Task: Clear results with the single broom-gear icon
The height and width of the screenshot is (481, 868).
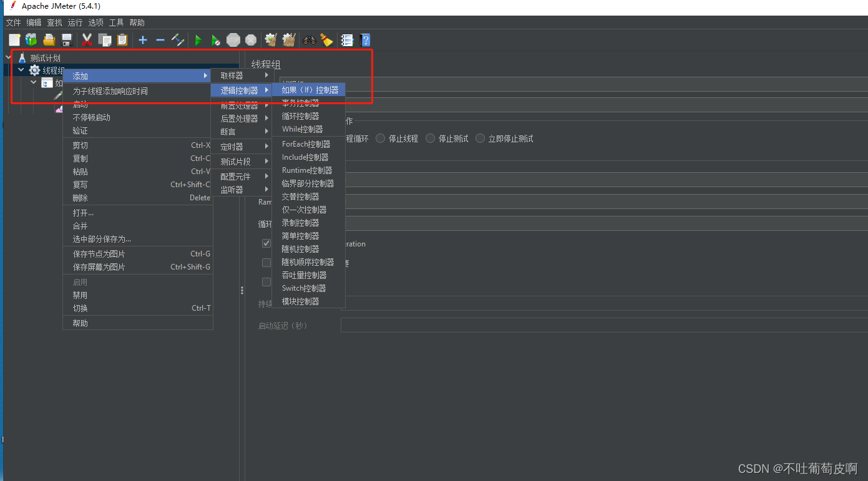Action: 271,40
